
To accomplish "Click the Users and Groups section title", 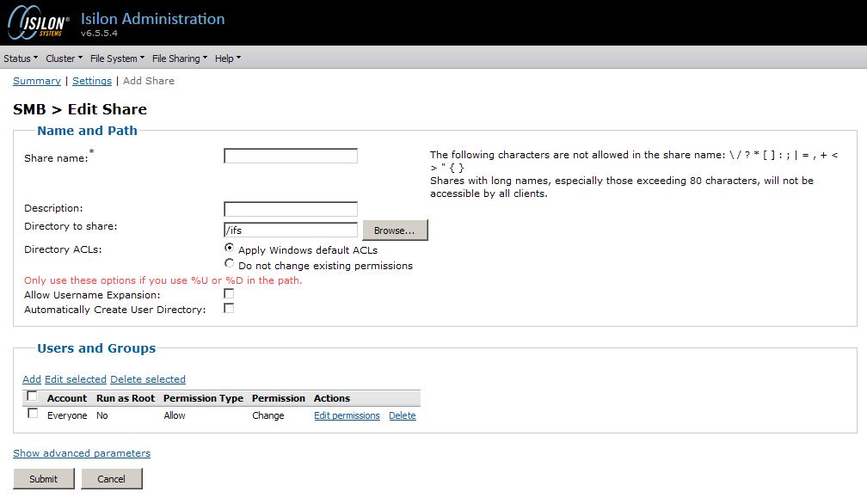I will pyautogui.click(x=96, y=348).
